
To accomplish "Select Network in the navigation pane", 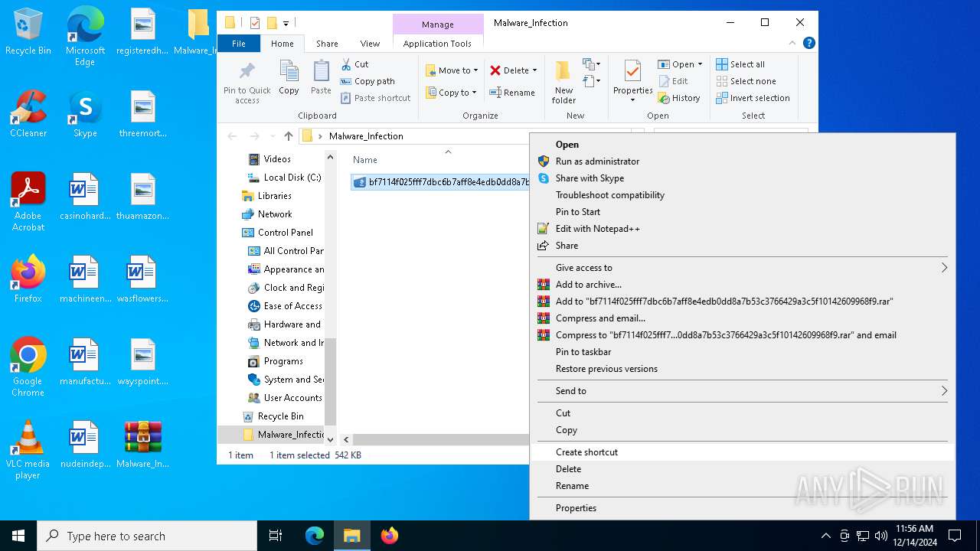I will click(267, 214).
